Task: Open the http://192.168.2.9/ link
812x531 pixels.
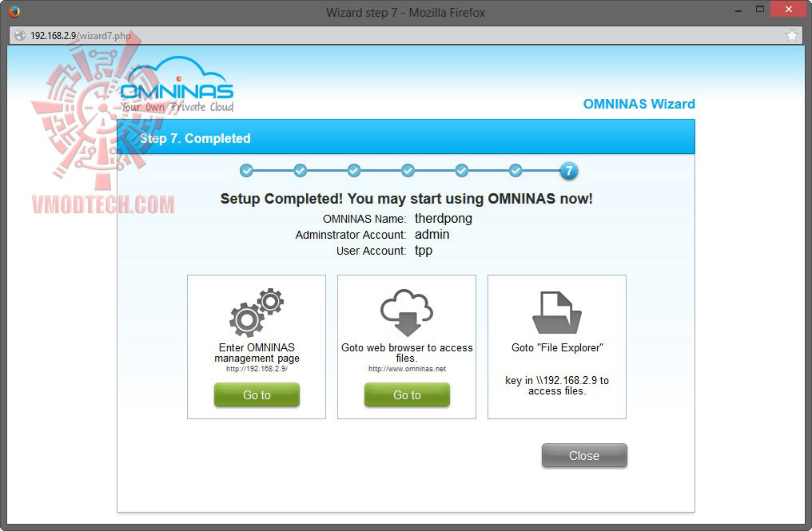Action: click(x=257, y=369)
